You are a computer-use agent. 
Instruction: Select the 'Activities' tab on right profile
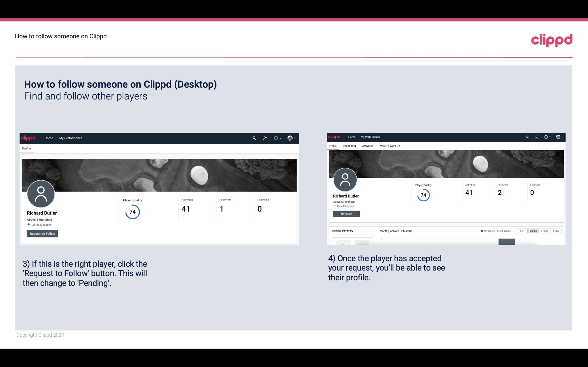coord(367,146)
